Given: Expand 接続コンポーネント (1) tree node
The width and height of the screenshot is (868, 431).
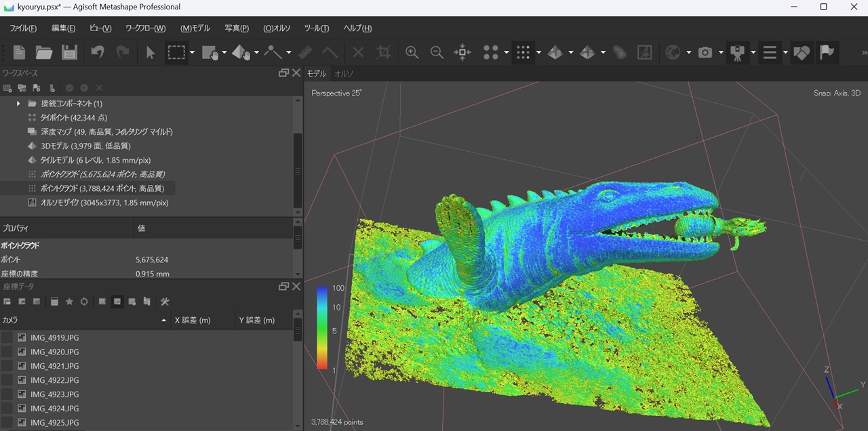Looking at the screenshot, I should pyautogui.click(x=18, y=104).
